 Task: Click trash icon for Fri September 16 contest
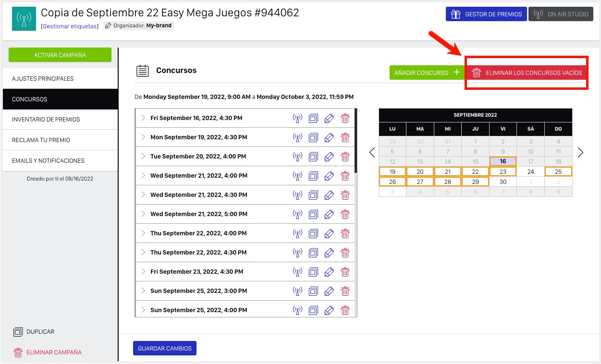coord(345,118)
